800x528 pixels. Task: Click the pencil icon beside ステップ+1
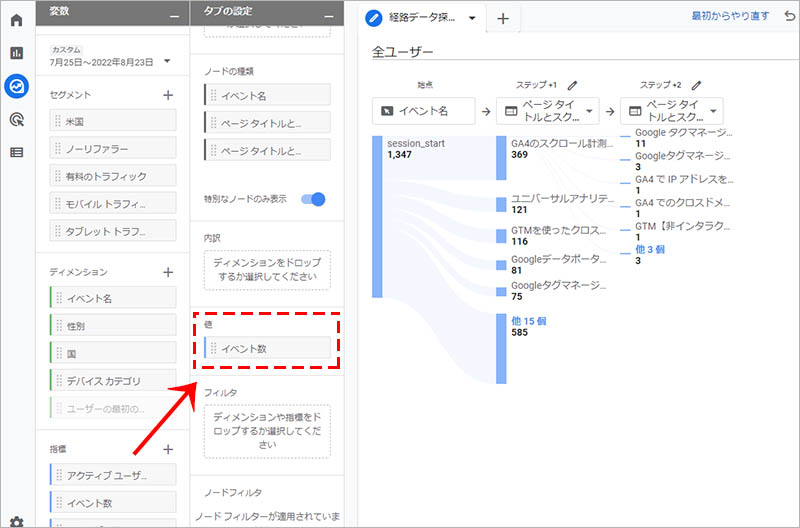tap(573, 86)
